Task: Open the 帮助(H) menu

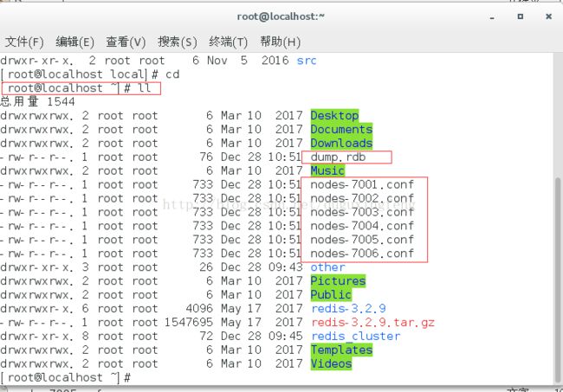Action: tap(280, 42)
